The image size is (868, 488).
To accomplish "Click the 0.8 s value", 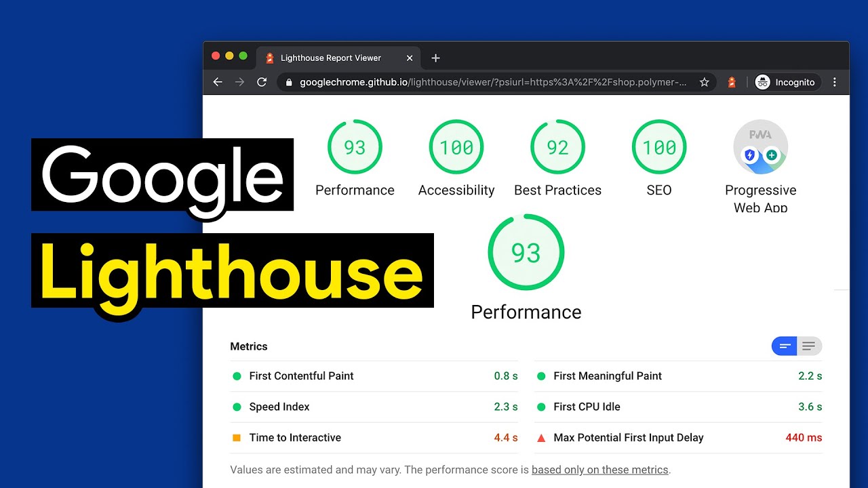I will pyautogui.click(x=506, y=376).
